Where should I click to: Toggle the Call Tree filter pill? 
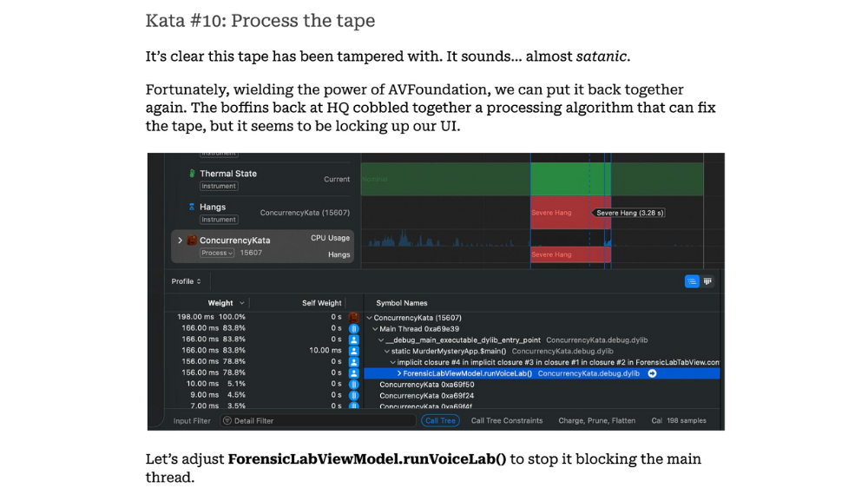441,421
